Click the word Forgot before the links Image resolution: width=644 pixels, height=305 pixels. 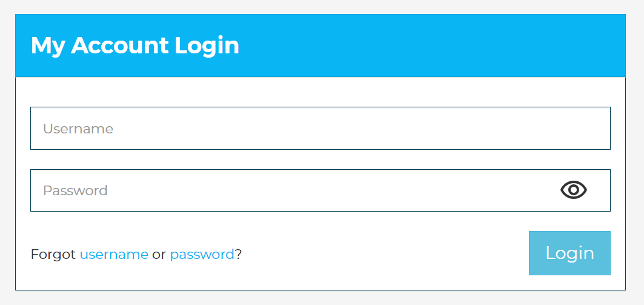click(x=53, y=255)
